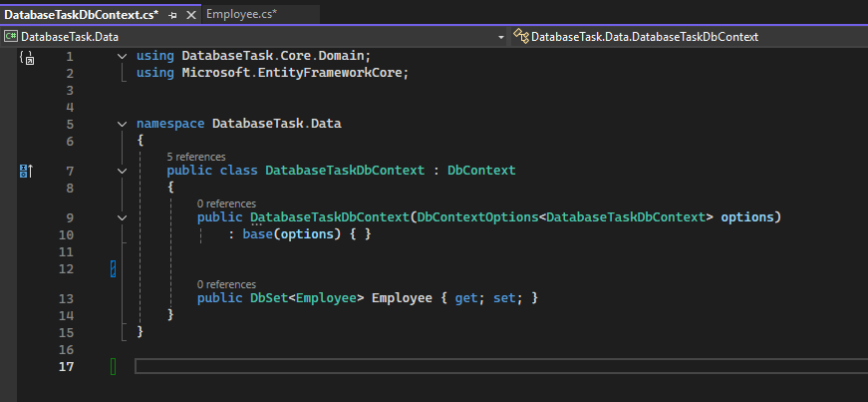Open the DatabaseTask.Data project dropdown

501,36
